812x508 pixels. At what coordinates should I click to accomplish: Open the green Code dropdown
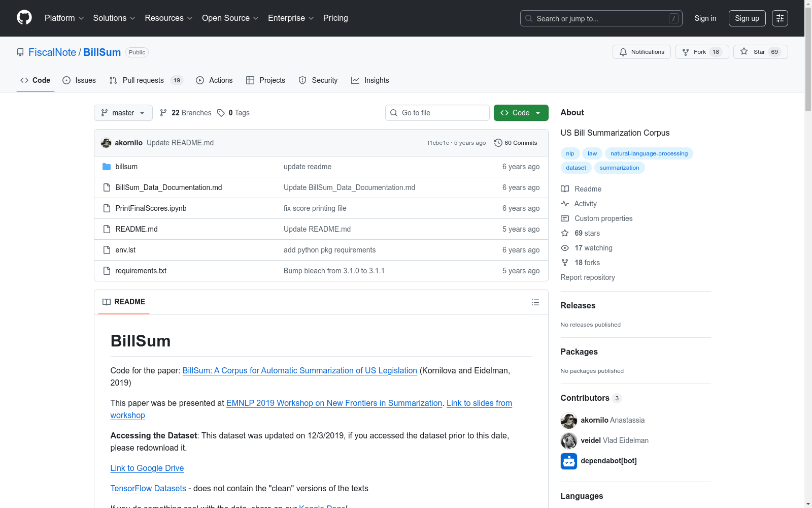click(x=521, y=113)
